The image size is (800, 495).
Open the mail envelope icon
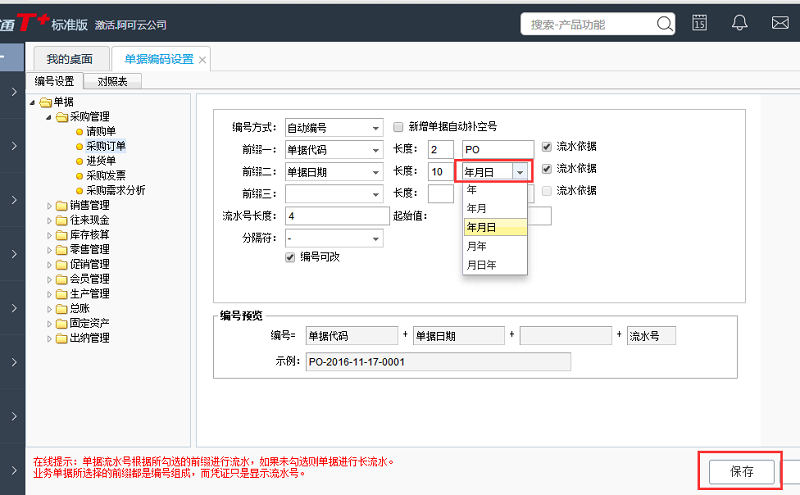(x=780, y=23)
